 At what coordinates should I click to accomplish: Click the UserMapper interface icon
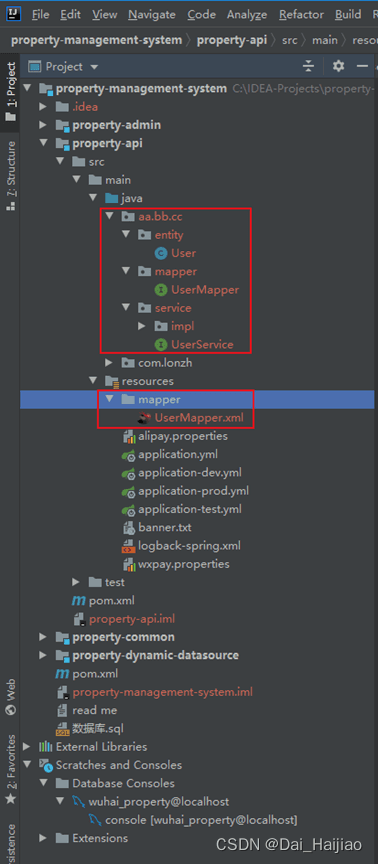[x=161, y=290]
